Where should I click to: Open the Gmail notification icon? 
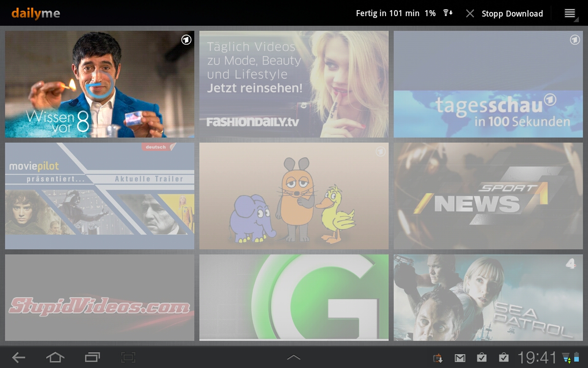[x=460, y=358]
